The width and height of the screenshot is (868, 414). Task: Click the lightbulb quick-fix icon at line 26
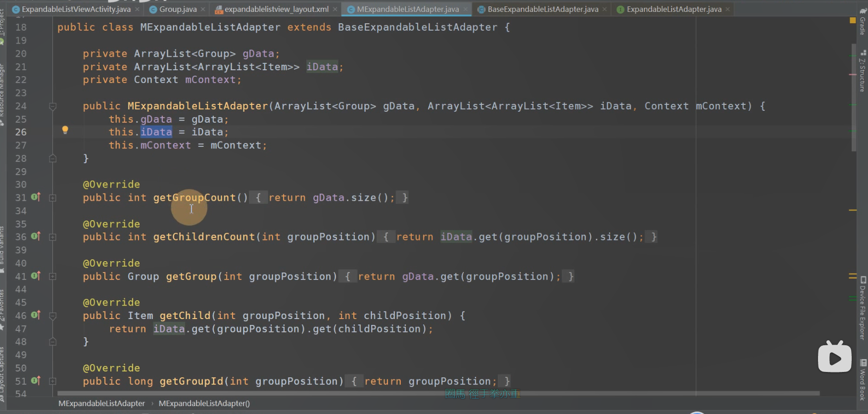65,130
